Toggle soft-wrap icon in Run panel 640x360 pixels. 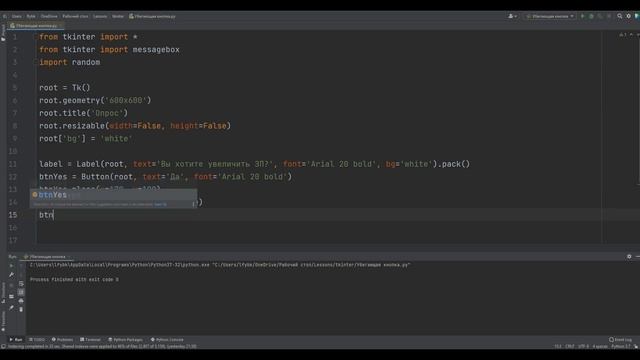pyautogui.click(x=21, y=284)
